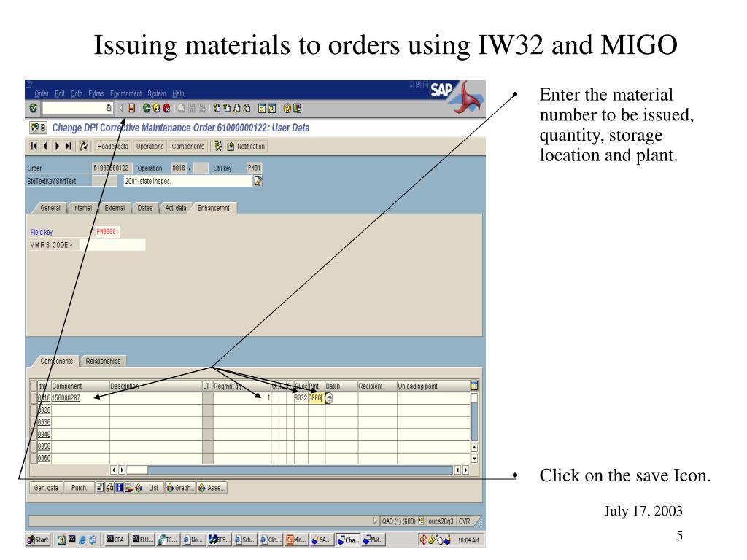Click the Header data button

113,146
